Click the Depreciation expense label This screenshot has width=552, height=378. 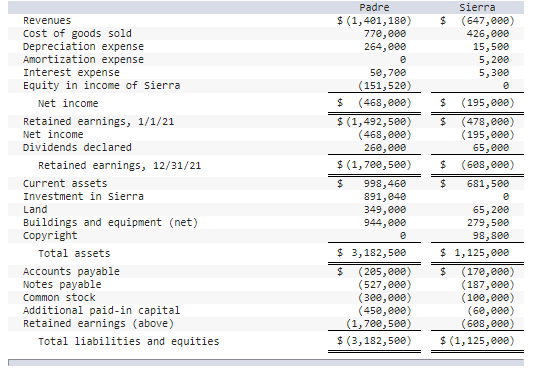[83, 46]
